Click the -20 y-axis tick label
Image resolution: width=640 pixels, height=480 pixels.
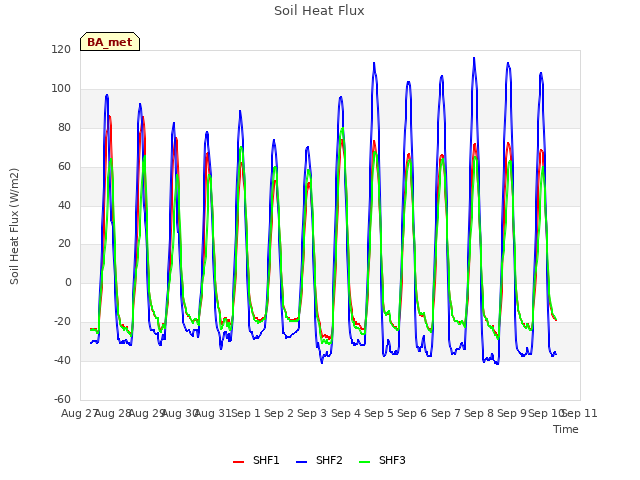pyautogui.click(x=62, y=321)
